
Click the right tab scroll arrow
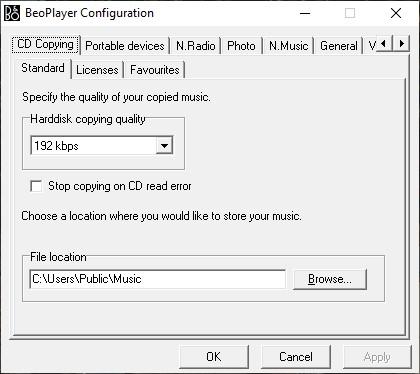[401, 44]
